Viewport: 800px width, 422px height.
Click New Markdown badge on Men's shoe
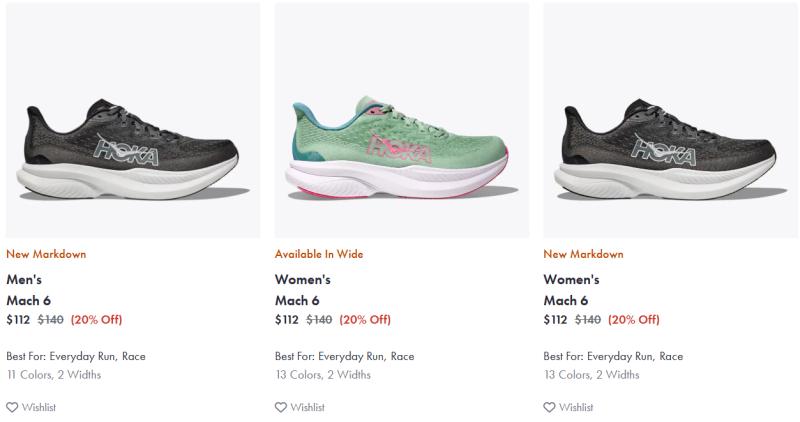point(46,254)
